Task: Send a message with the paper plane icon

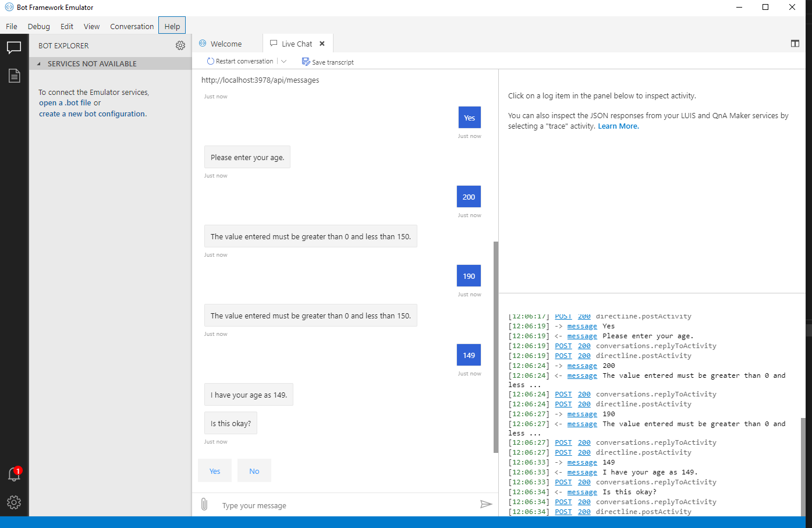Action: (x=487, y=504)
